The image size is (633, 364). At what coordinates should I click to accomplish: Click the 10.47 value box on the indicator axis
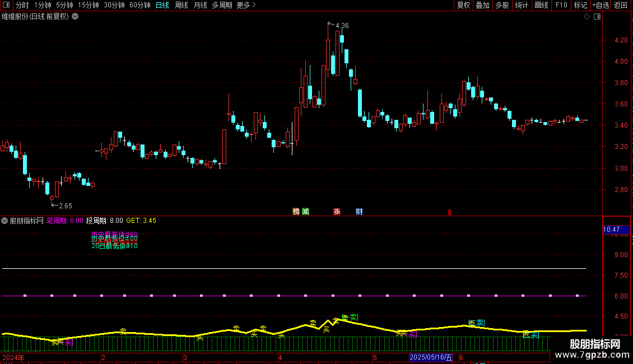(x=616, y=230)
